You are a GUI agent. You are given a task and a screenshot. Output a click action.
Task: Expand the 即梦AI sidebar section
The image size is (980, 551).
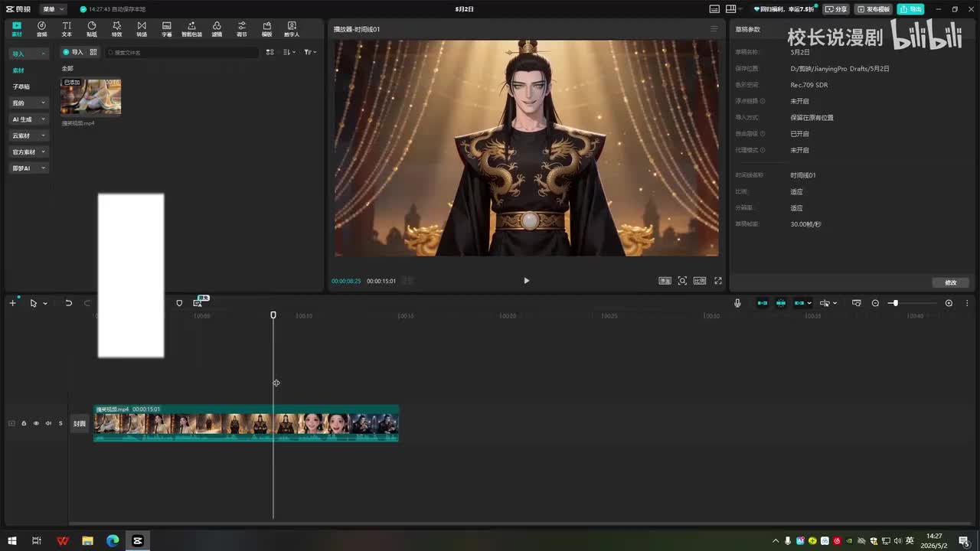[28, 168]
